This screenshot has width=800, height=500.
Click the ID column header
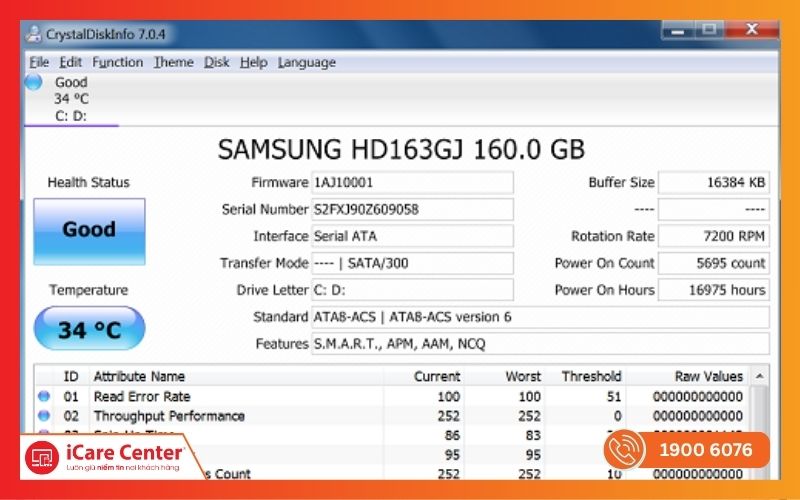pyautogui.click(x=71, y=377)
